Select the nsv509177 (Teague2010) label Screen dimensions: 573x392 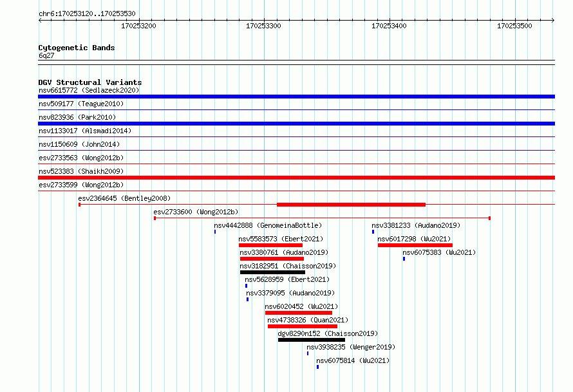click(x=81, y=104)
